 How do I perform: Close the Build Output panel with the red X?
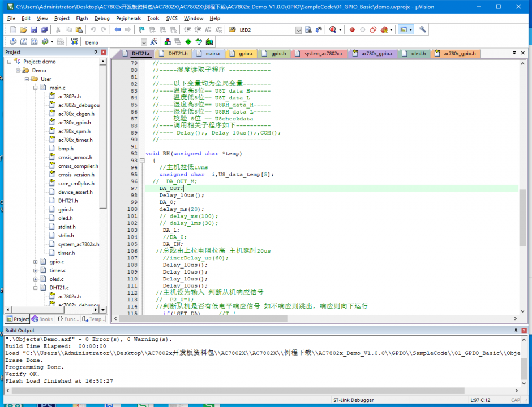[x=524, y=331]
